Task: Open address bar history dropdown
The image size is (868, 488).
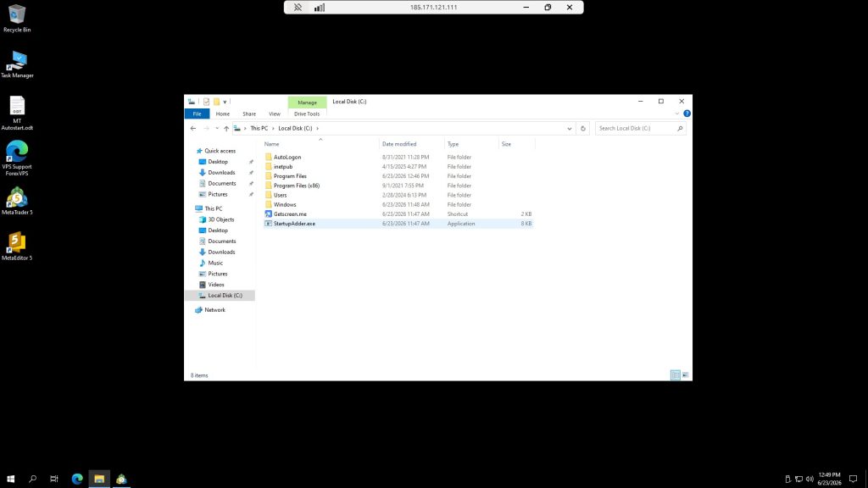Action: [569, 129]
